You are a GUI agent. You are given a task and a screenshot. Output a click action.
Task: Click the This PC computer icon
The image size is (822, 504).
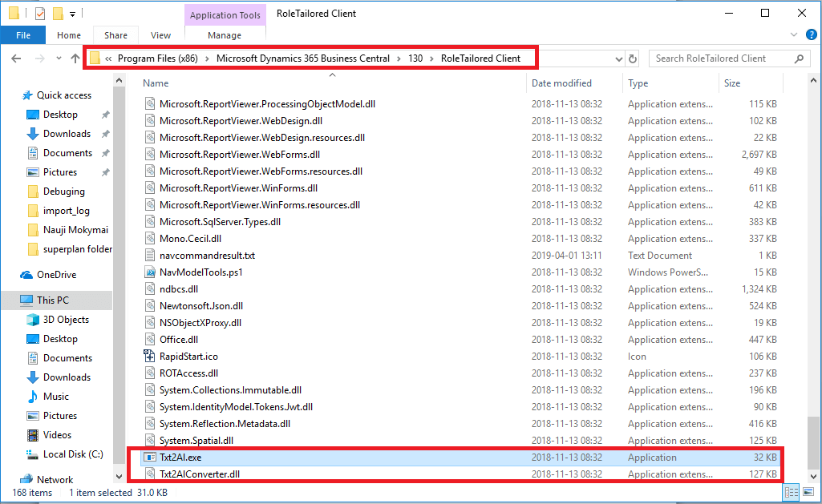(26, 300)
